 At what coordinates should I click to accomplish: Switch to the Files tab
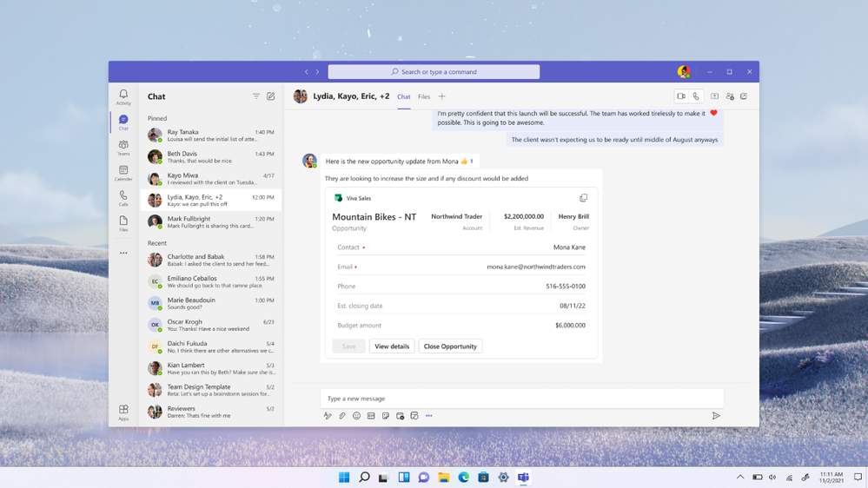click(x=424, y=97)
